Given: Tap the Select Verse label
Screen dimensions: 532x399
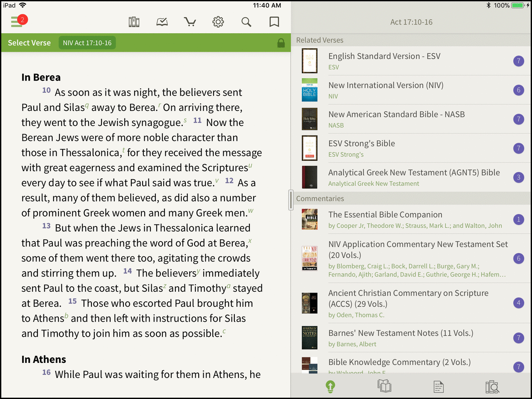Looking at the screenshot, I should pos(29,43).
